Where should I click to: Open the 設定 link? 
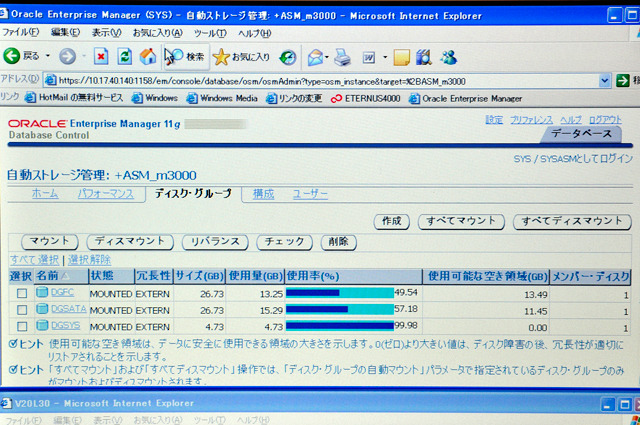tap(494, 120)
